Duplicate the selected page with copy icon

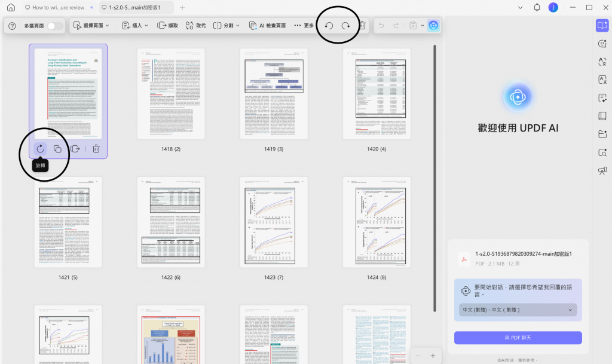57,149
